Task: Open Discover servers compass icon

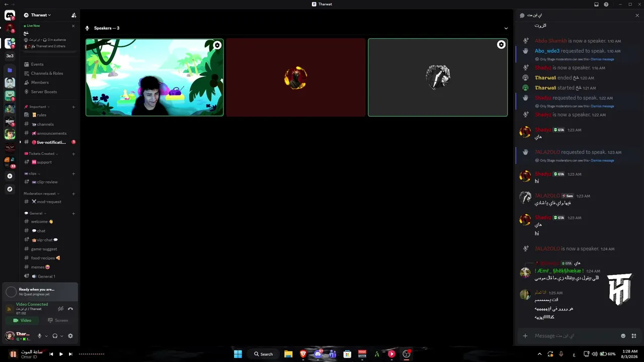Action: coord(10,189)
